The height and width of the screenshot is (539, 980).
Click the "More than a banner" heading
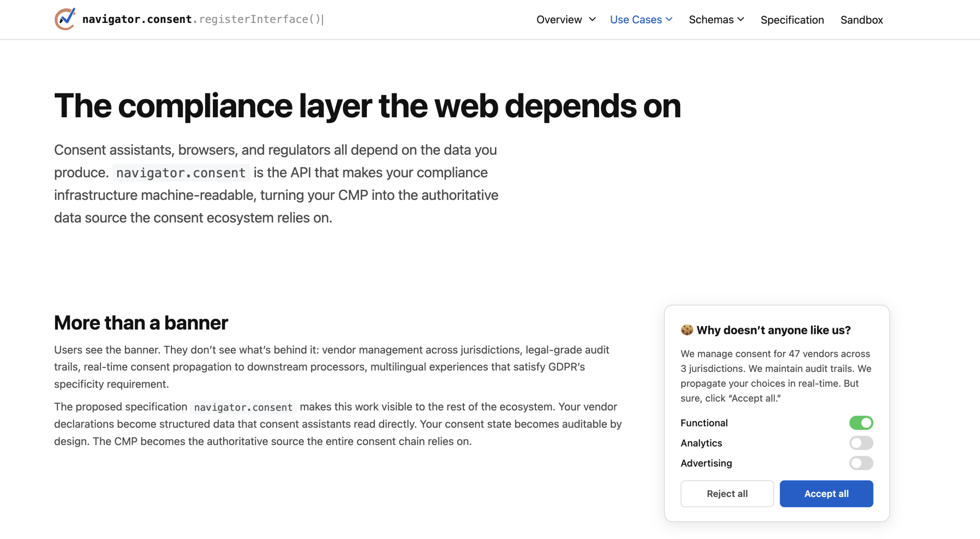tap(141, 323)
